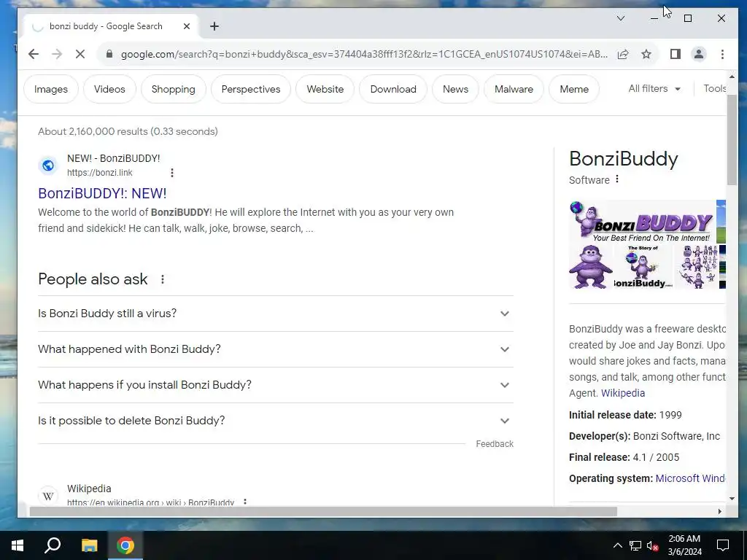Open the notification center
The image size is (747, 560).
click(x=723, y=545)
